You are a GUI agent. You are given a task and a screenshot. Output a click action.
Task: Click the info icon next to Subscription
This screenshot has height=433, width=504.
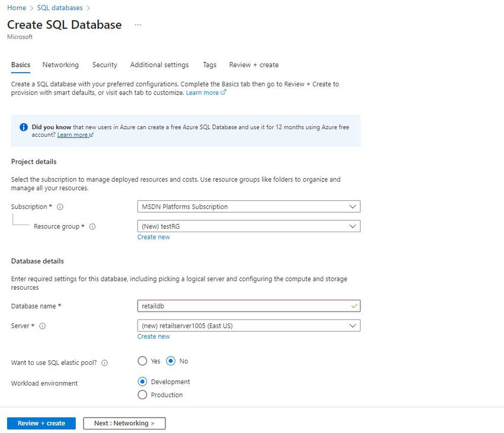click(60, 207)
